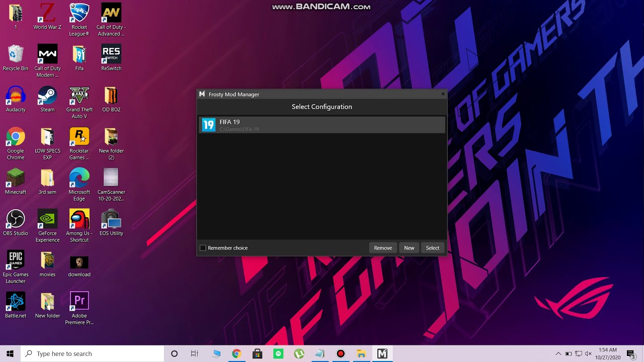
Task: Open Chrome from the taskbar
Action: click(236, 353)
